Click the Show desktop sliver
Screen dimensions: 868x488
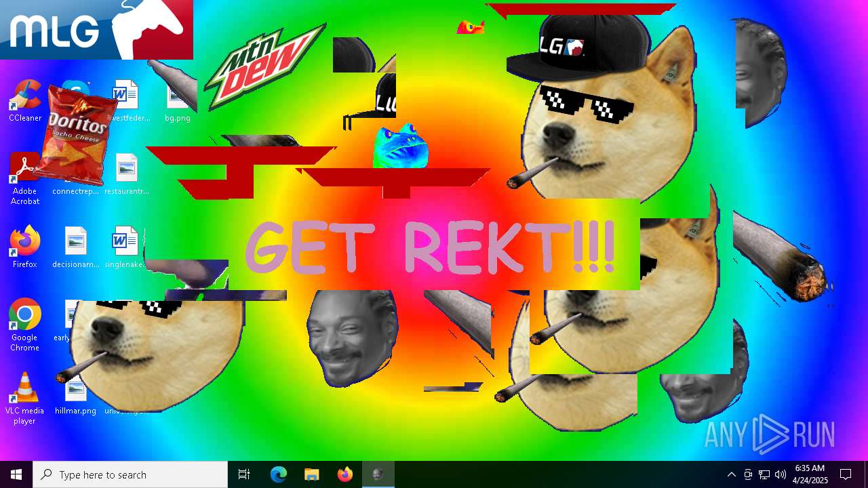(x=865, y=474)
